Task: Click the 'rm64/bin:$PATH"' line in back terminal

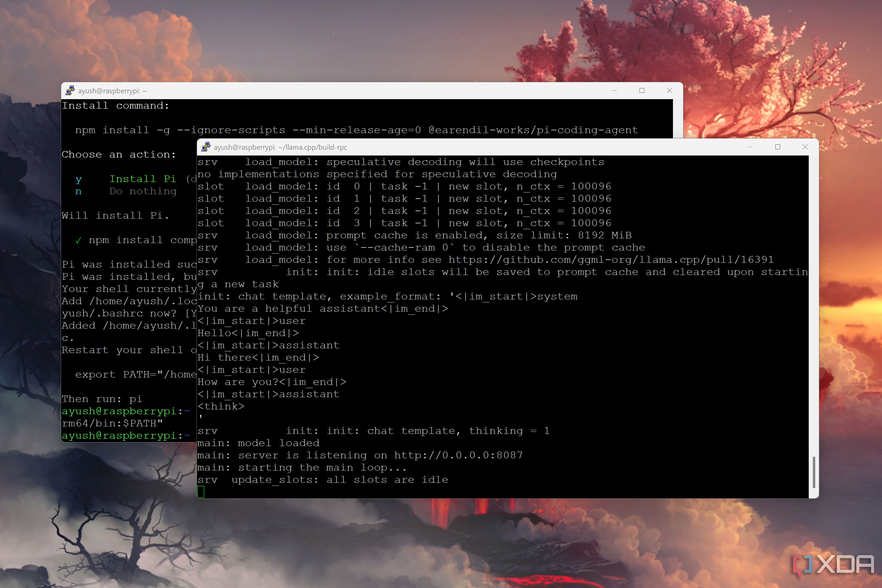Action: [112, 423]
